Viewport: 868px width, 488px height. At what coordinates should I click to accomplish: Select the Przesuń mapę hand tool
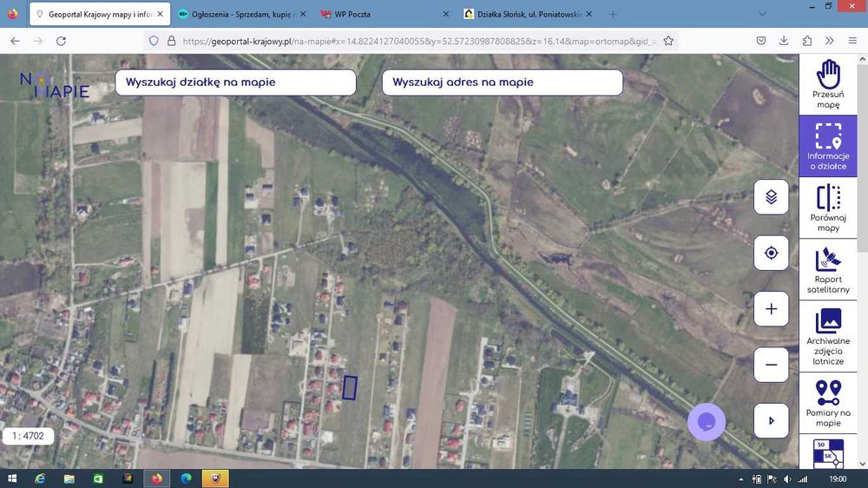coord(828,84)
